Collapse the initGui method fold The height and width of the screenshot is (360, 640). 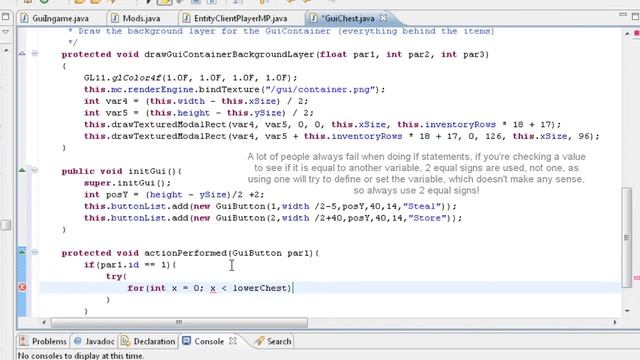pyautogui.click(x=35, y=170)
